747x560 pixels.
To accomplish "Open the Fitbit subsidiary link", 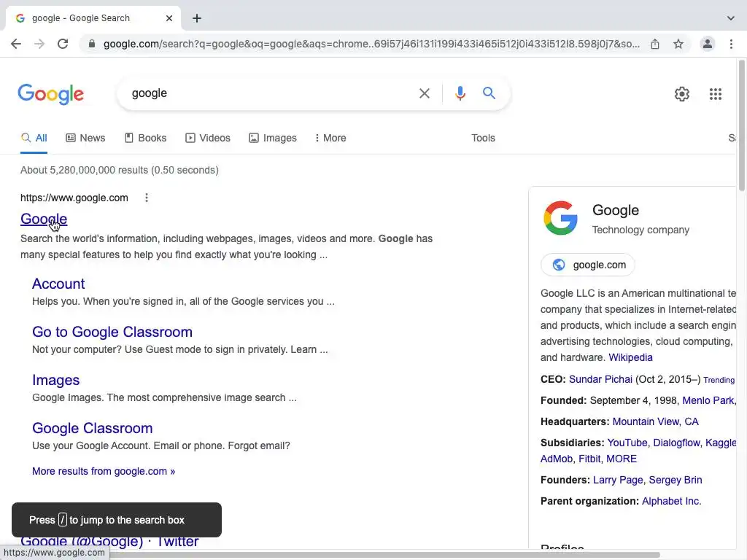I will pos(589,459).
